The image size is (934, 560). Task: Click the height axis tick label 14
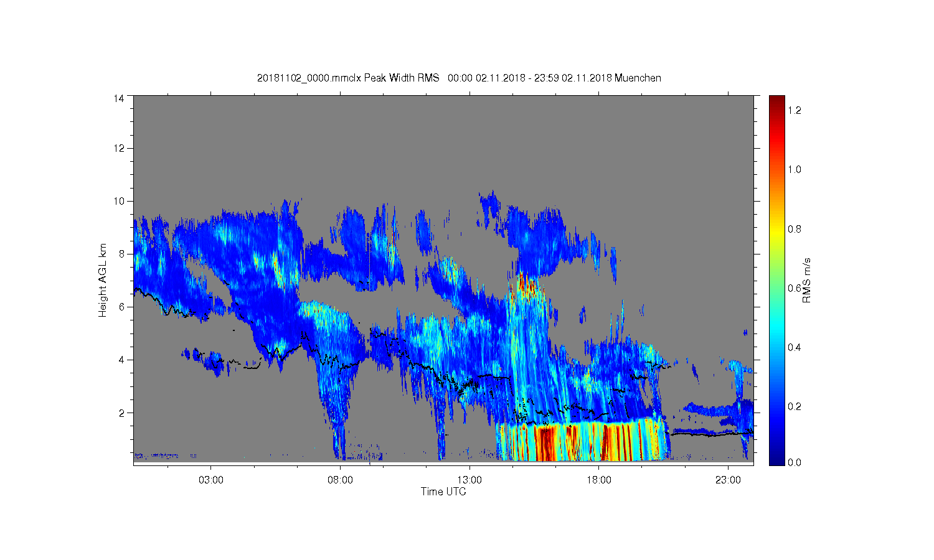118,98
